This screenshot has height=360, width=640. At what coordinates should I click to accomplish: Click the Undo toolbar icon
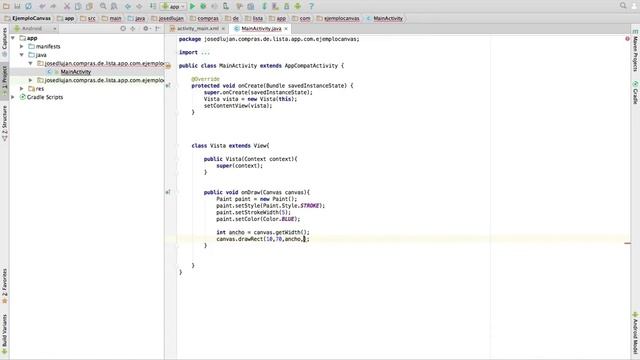pos(42,6)
